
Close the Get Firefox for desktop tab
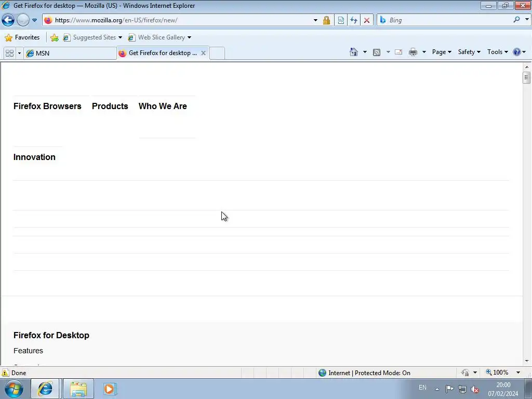pyautogui.click(x=203, y=53)
